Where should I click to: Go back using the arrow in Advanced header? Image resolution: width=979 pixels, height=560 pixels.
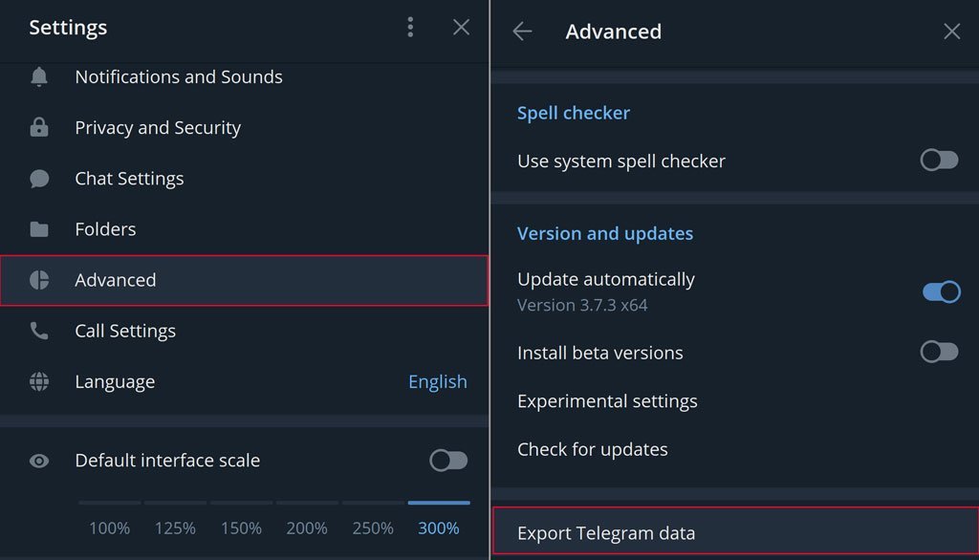coord(522,32)
